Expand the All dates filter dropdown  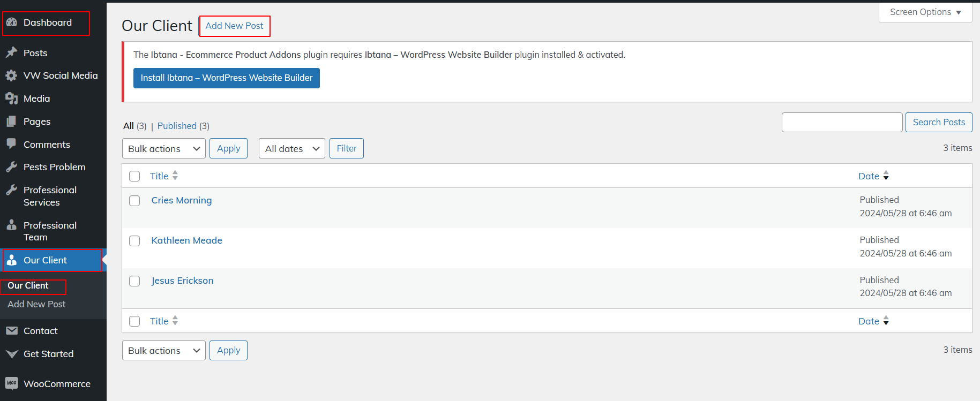(x=292, y=149)
